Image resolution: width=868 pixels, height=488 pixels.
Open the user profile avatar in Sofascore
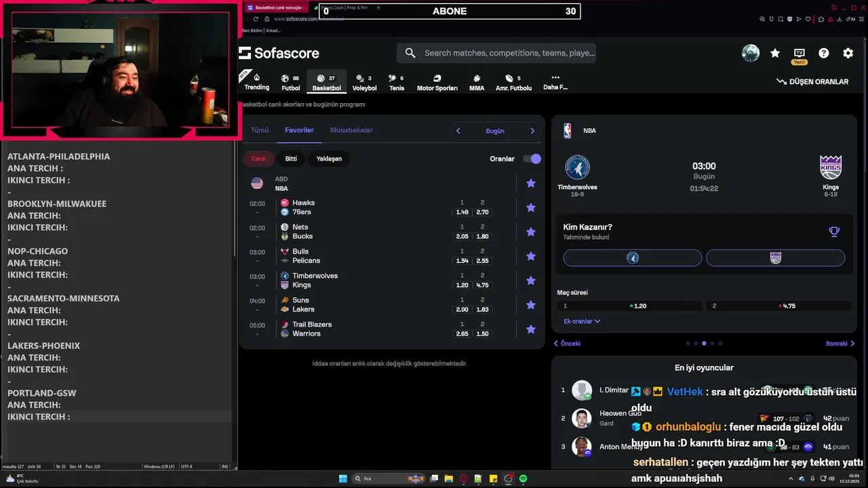(x=751, y=53)
